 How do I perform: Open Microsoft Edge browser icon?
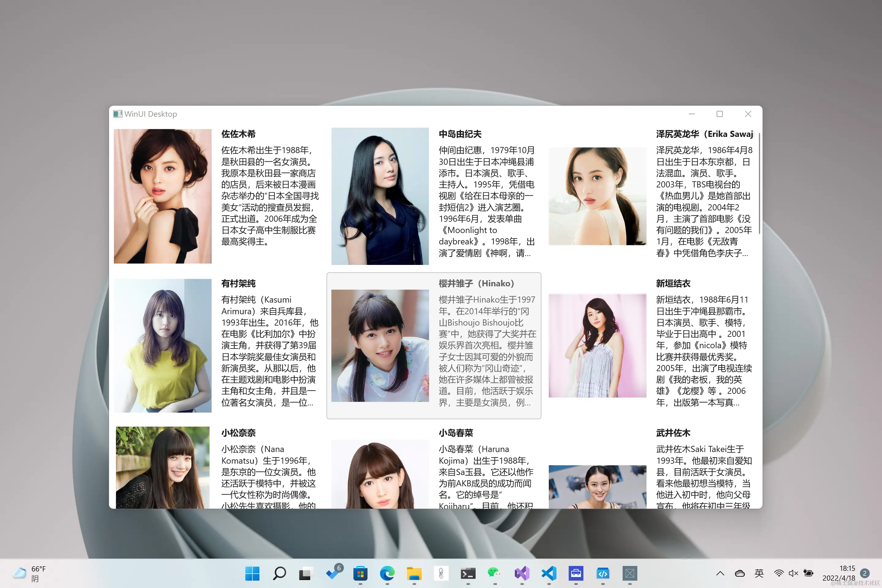tap(387, 573)
